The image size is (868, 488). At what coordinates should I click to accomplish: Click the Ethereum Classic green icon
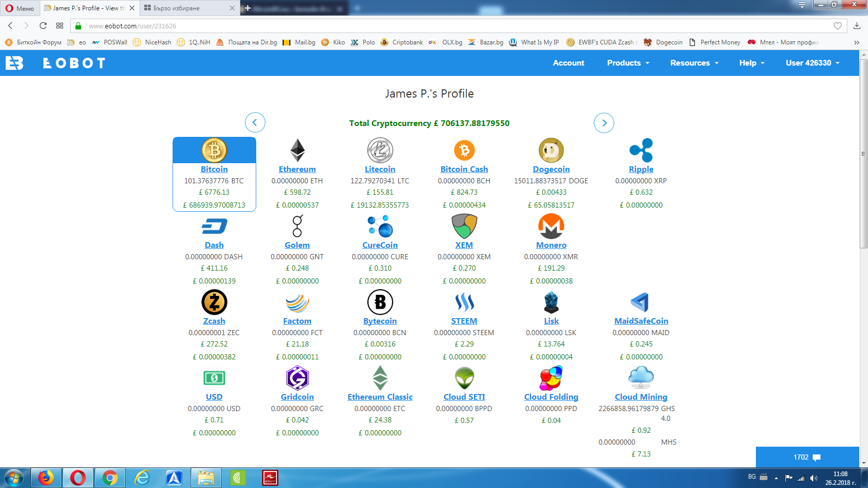(380, 378)
